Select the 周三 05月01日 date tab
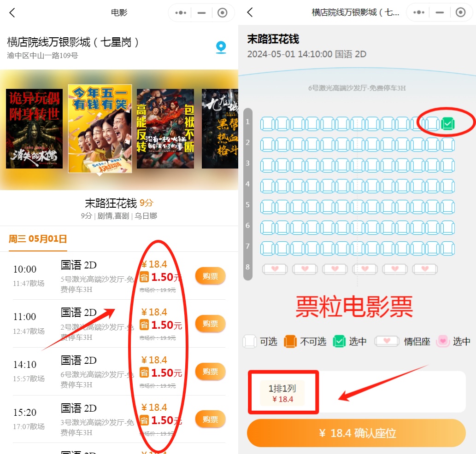Screen dimensions: 476x454 38,239
